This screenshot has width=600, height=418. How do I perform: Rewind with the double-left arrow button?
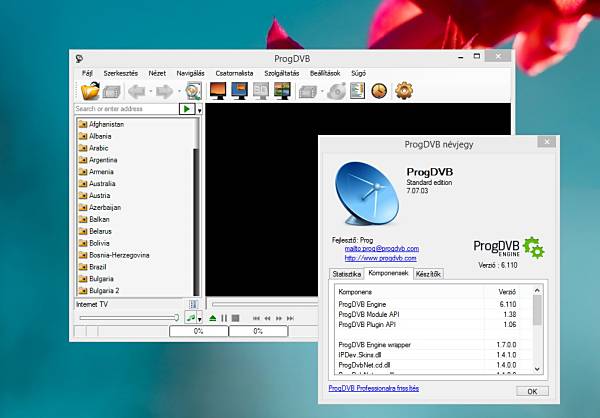pyautogui.click(x=267, y=318)
